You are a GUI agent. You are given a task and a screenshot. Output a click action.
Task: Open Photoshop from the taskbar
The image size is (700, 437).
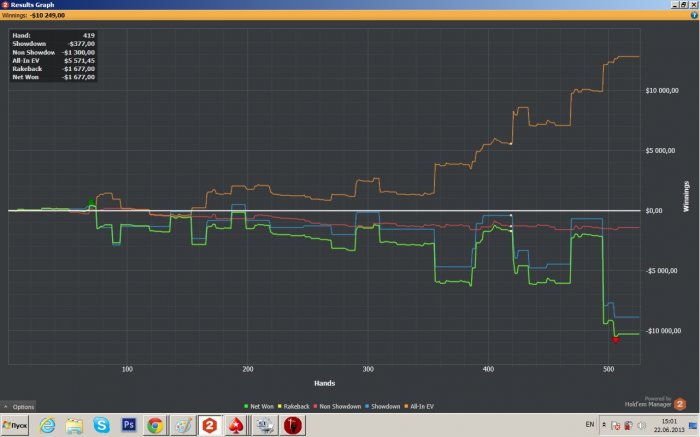(129, 425)
